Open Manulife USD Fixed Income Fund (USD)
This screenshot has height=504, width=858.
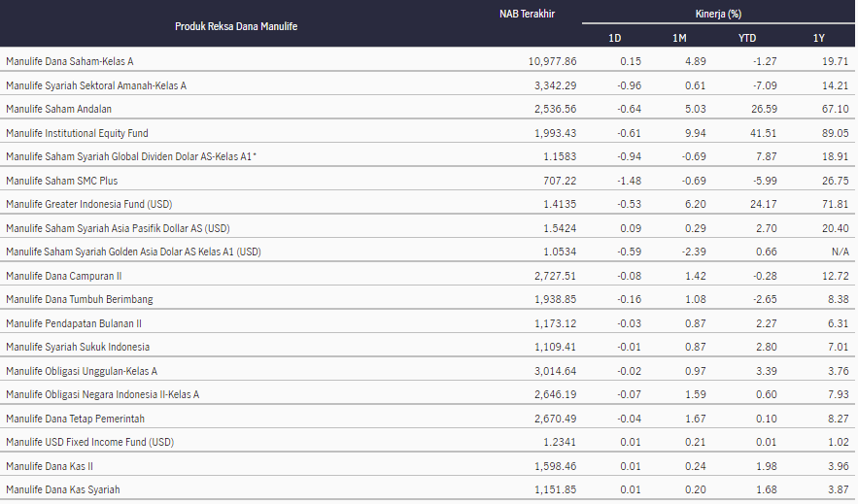pyautogui.click(x=89, y=442)
